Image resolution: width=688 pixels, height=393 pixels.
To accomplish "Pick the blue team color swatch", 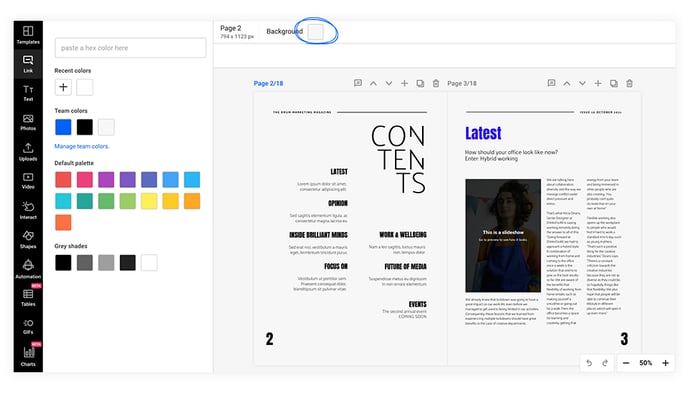I will [x=63, y=127].
